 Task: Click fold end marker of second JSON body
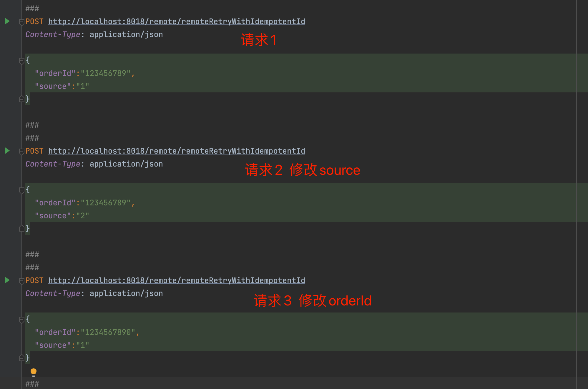coord(21,229)
